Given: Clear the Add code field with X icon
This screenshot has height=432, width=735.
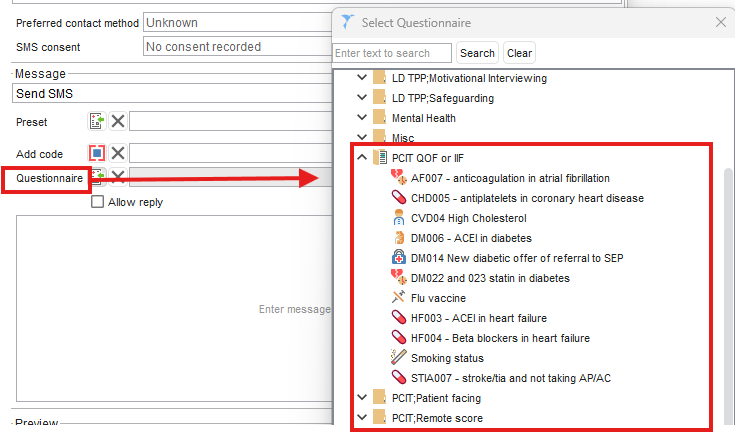Looking at the screenshot, I should 118,153.
